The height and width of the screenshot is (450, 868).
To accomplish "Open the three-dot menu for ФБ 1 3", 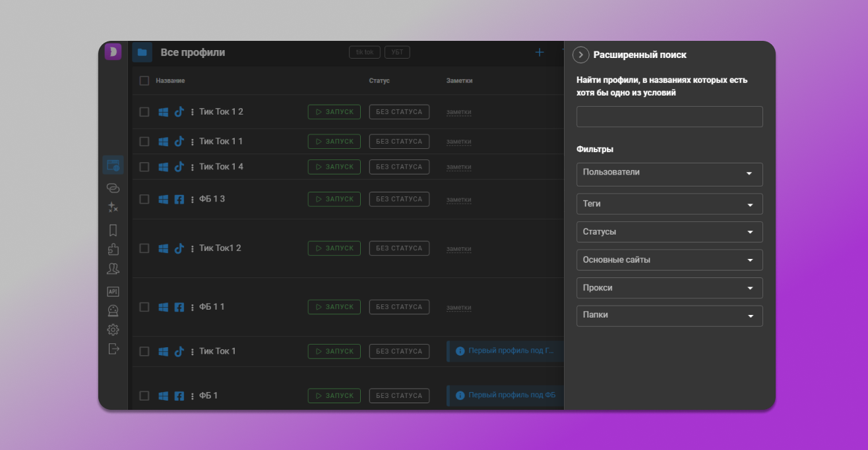I will [x=193, y=200].
